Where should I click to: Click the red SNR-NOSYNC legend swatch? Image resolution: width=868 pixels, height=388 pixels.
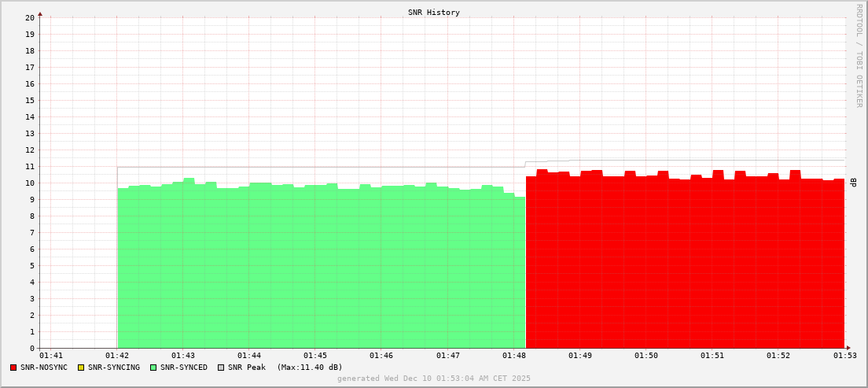(13, 368)
